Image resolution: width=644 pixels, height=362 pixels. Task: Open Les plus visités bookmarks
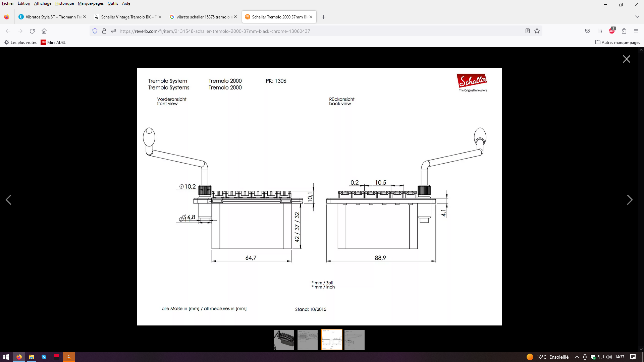20,42
